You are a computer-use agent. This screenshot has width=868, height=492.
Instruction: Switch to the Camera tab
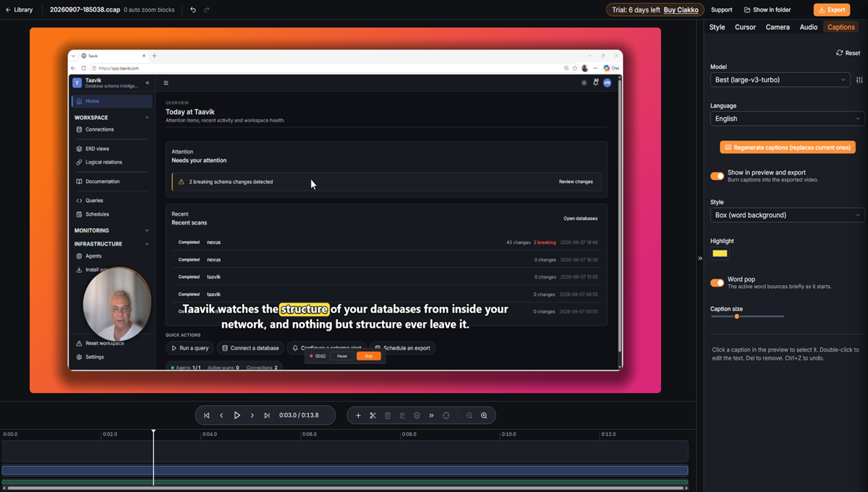tap(778, 27)
